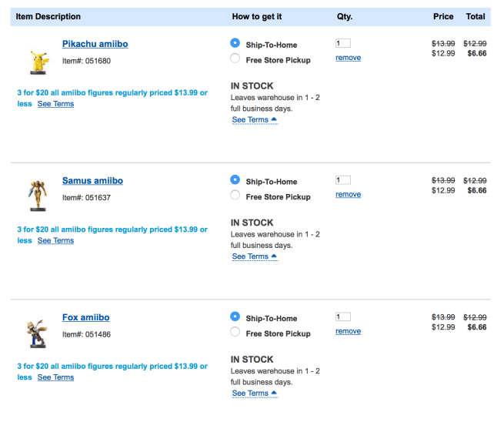Select Free Store Pickup for Pikachu amiibo

(235, 59)
